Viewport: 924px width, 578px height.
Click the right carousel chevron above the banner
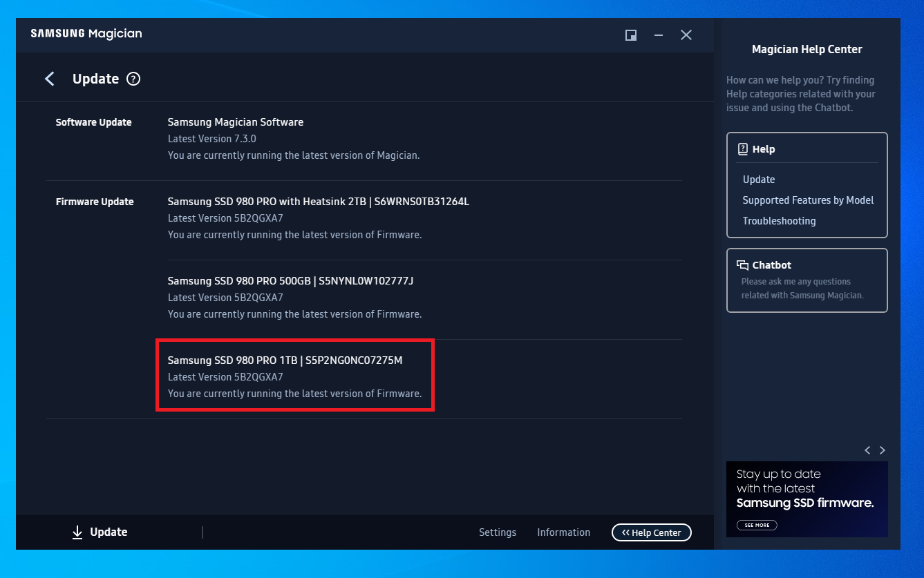pos(882,450)
